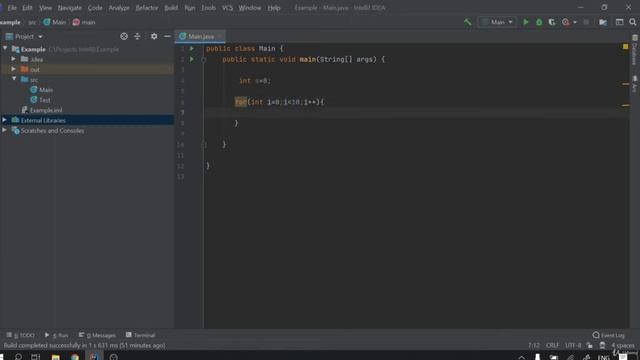Run Main with coverage icon

point(552,22)
